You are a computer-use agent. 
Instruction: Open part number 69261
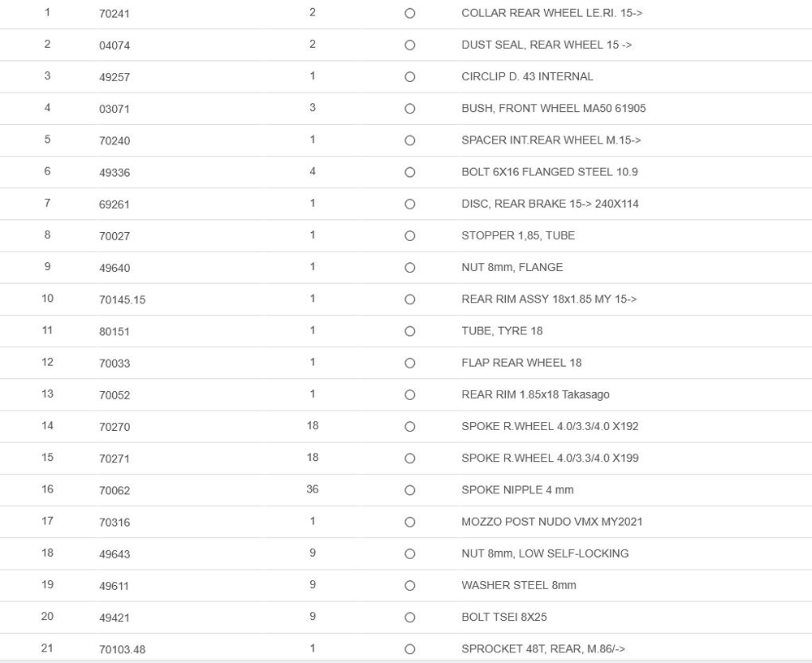click(114, 204)
